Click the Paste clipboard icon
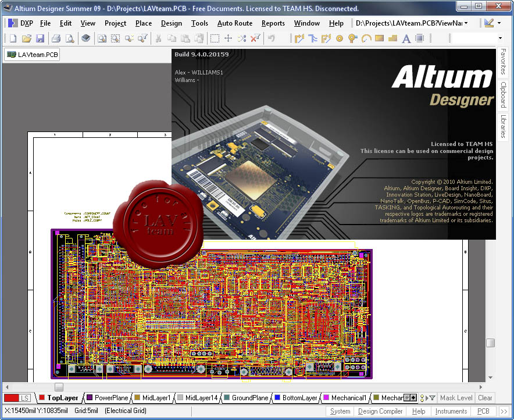The width and height of the screenshot is (514, 420). pyautogui.click(x=185, y=39)
